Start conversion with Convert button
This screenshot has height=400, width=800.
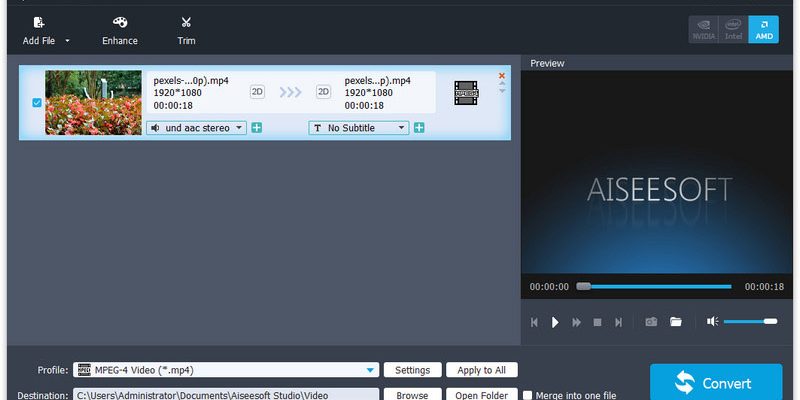716,382
